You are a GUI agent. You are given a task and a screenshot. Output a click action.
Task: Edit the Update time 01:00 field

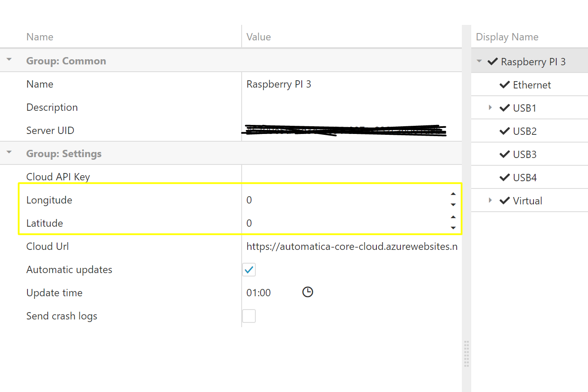[x=258, y=293]
